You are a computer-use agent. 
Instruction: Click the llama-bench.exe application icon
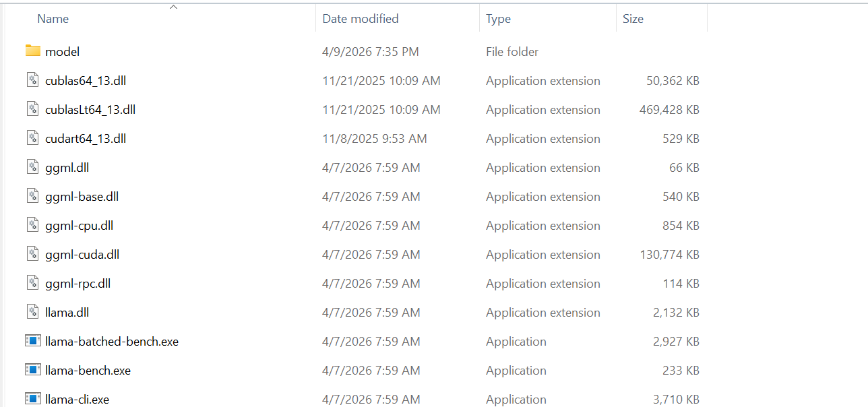click(x=32, y=370)
